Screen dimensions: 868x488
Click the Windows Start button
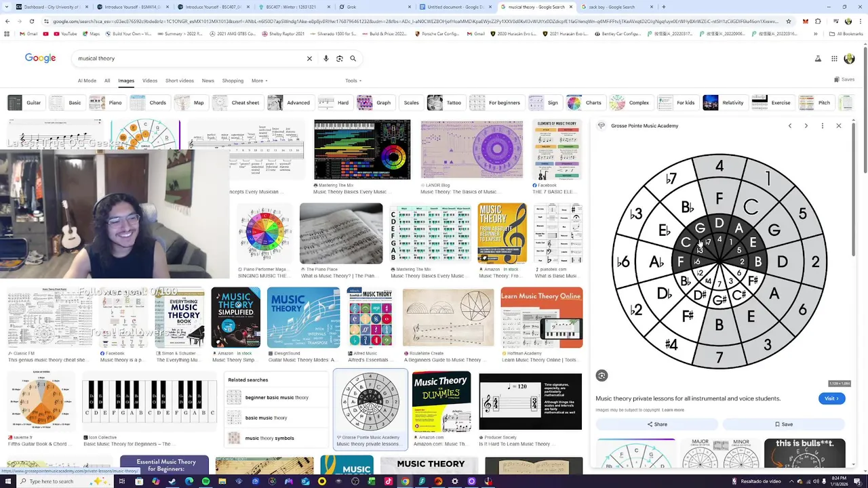(x=7, y=481)
